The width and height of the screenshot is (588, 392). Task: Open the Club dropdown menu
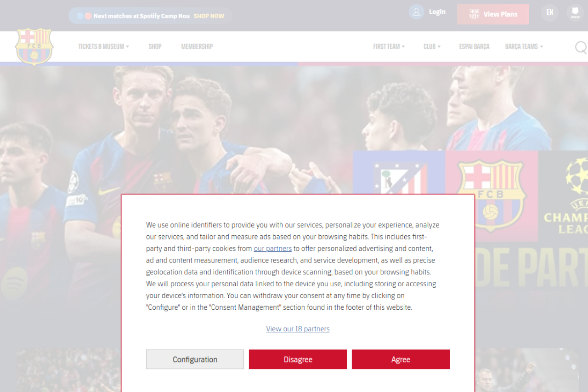click(x=432, y=46)
